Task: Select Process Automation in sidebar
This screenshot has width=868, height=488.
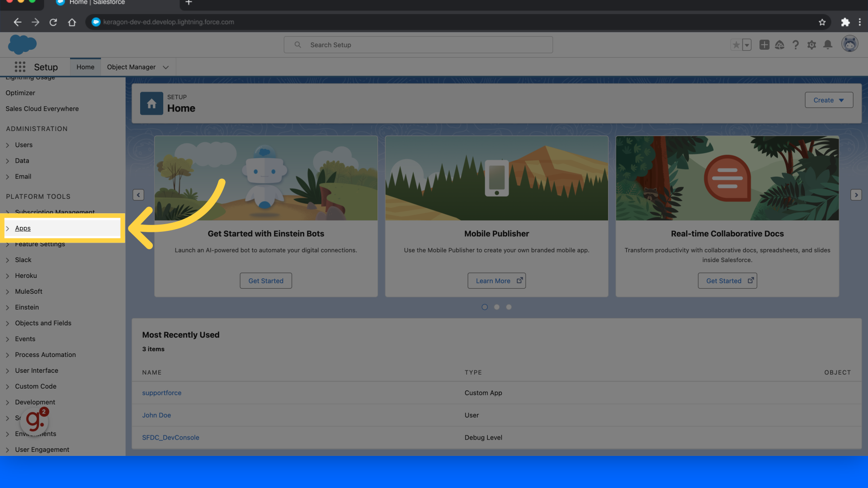Action: tap(45, 355)
